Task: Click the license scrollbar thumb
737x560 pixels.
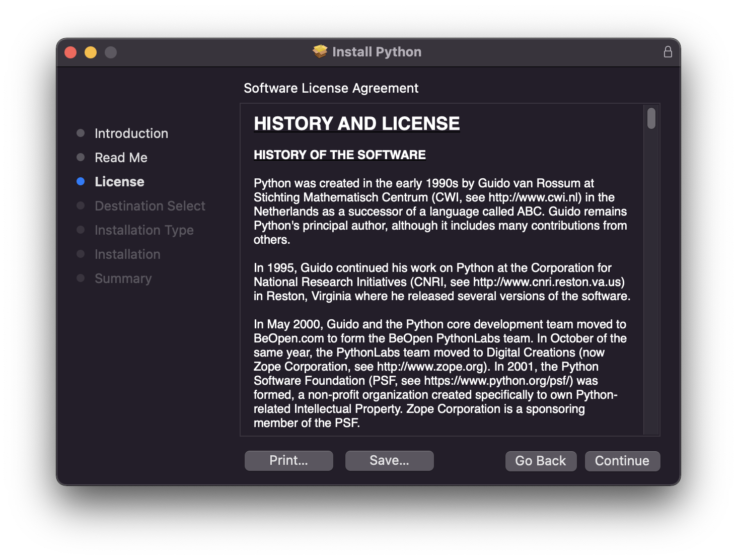Action: pos(651,118)
